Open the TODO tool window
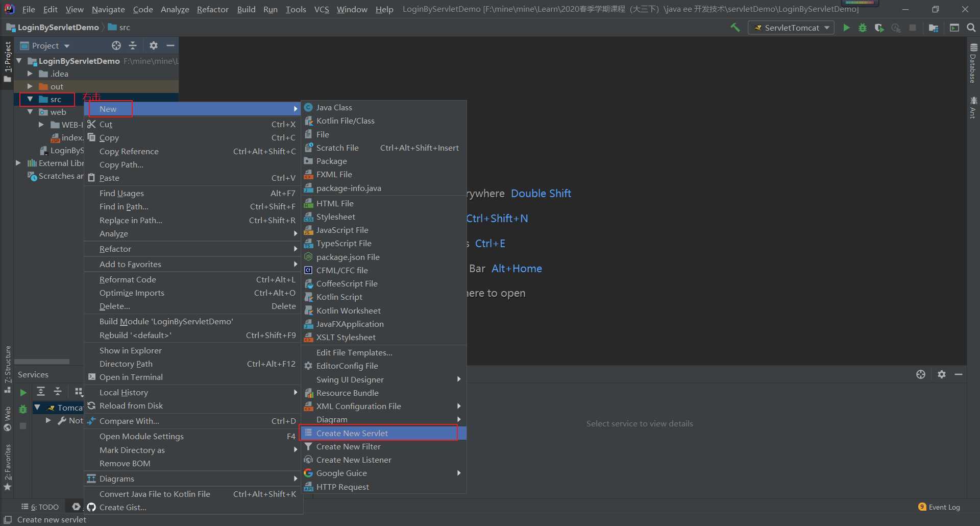This screenshot has width=980, height=526. pos(40,507)
